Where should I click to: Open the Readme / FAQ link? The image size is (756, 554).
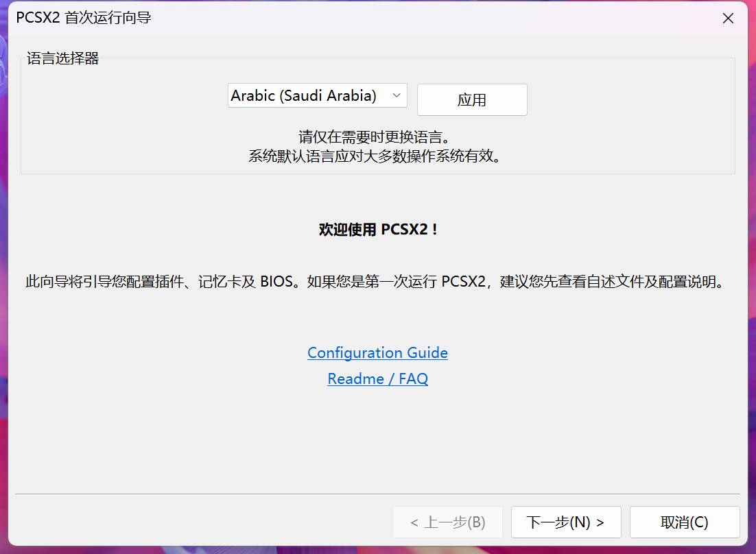377,378
